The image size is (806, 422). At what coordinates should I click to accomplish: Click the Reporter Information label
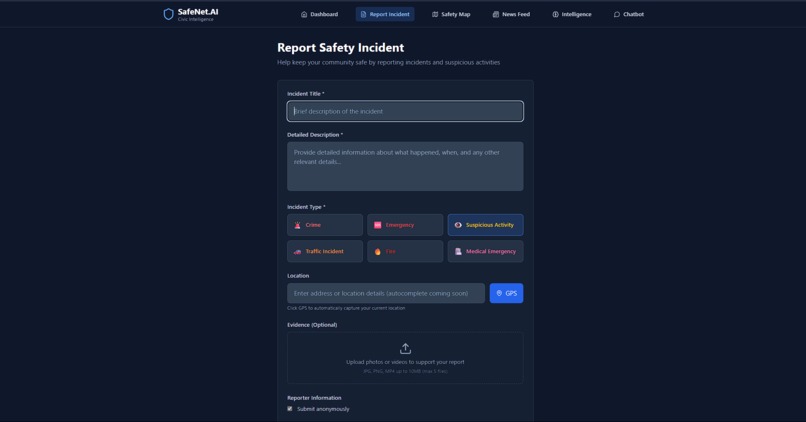pos(314,398)
